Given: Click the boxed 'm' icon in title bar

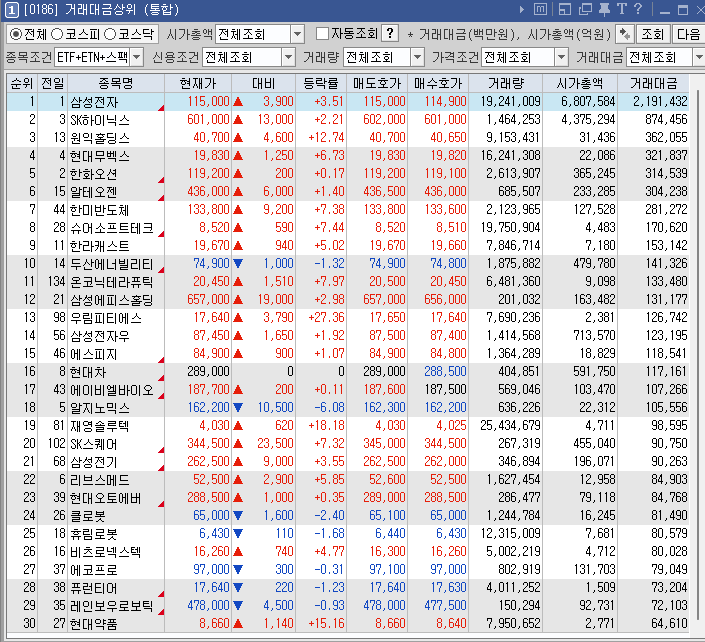Looking at the screenshot, I should pos(540,9).
